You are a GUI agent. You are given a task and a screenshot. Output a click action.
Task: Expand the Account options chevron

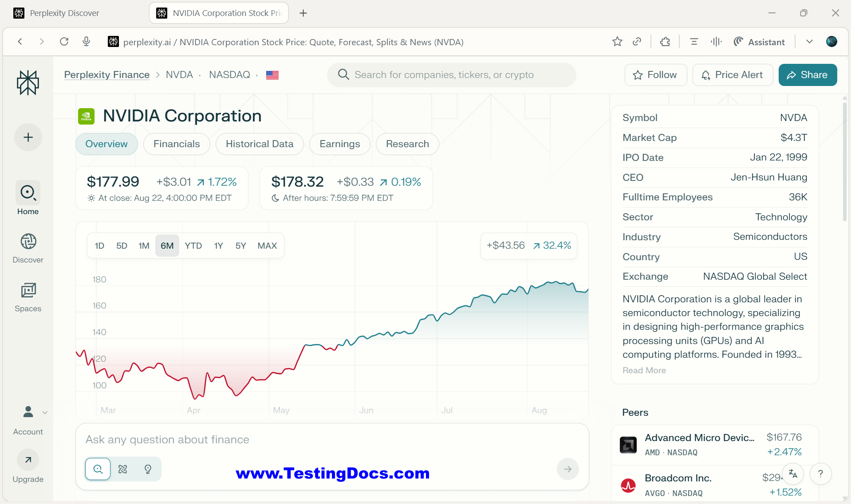click(45, 412)
